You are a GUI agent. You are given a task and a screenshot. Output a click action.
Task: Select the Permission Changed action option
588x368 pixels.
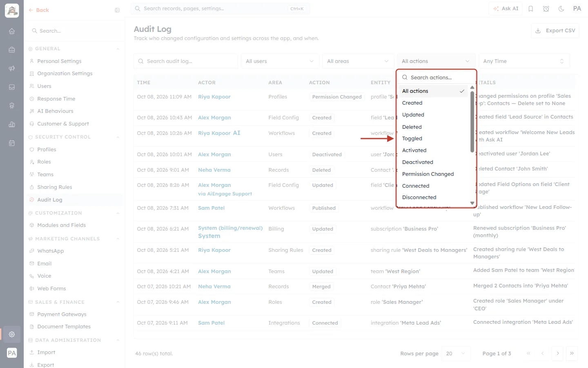pyautogui.click(x=433, y=174)
